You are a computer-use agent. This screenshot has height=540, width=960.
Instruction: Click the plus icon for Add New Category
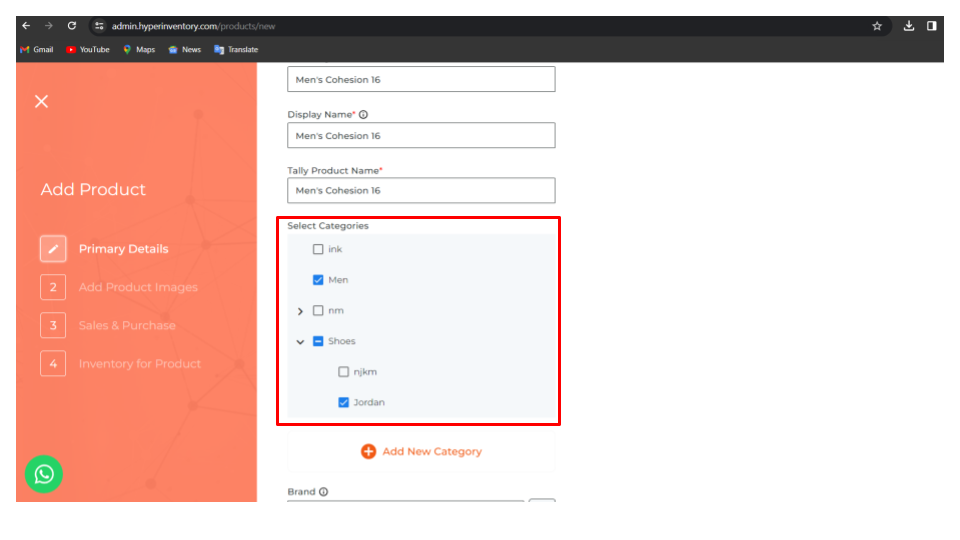368,451
